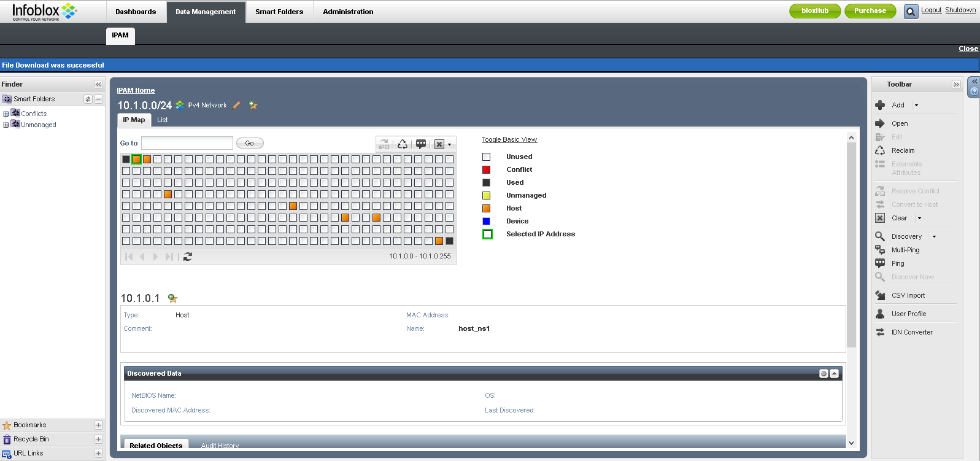Image resolution: width=980 pixels, height=461 pixels.
Task: Click the Purchase button
Action: tap(870, 11)
